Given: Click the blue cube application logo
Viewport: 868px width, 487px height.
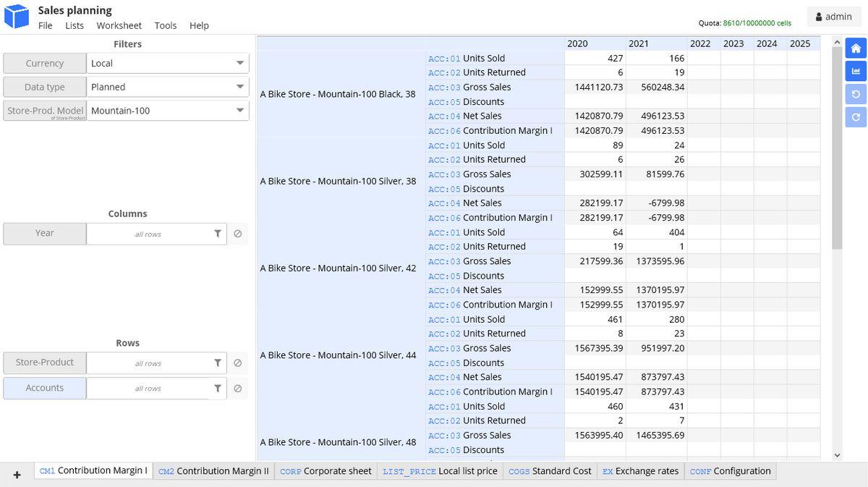Looking at the screenshot, I should point(16,16).
